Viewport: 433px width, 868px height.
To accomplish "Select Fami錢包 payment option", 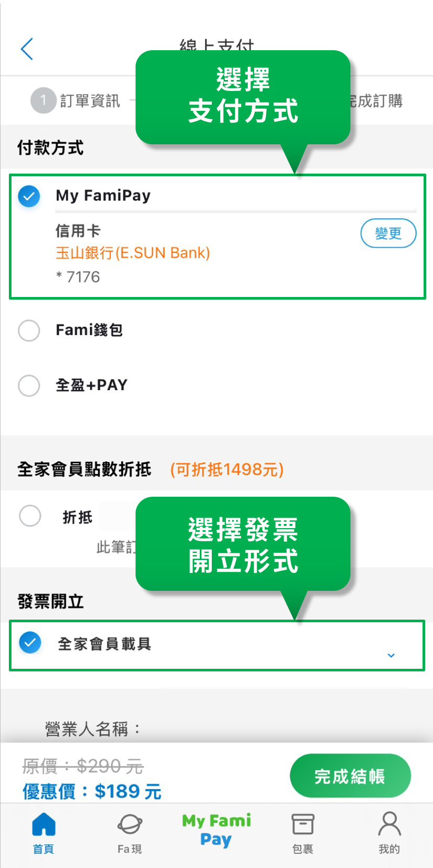I will point(29,330).
